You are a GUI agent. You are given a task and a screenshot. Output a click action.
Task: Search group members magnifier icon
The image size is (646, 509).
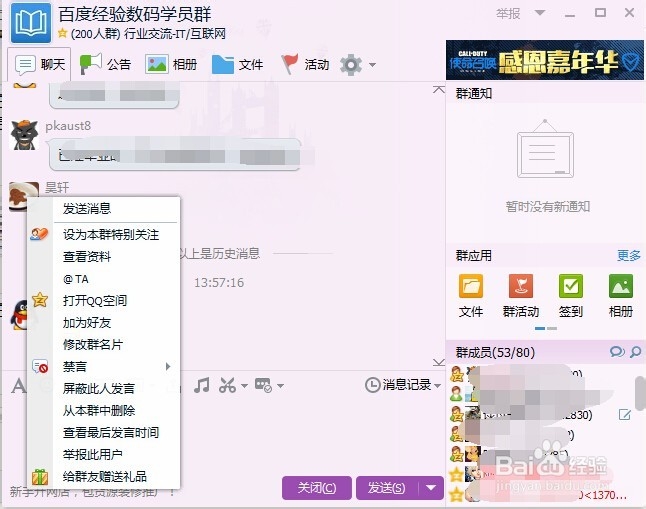click(x=636, y=352)
